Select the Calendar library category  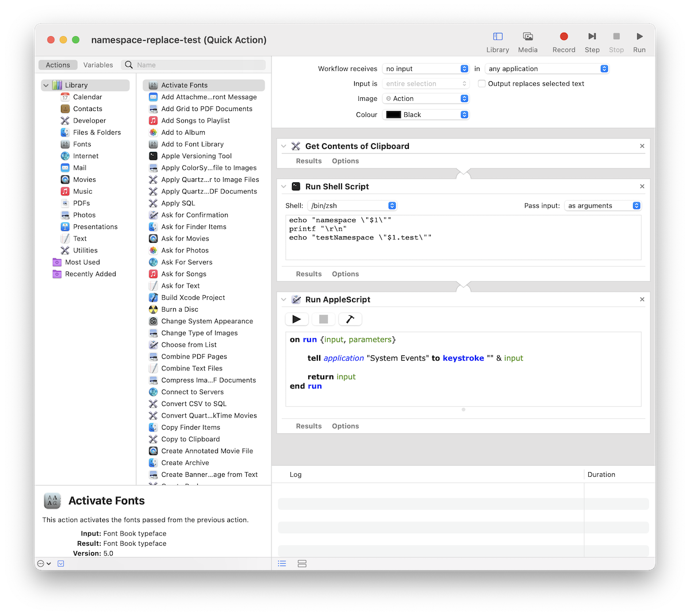(x=87, y=97)
